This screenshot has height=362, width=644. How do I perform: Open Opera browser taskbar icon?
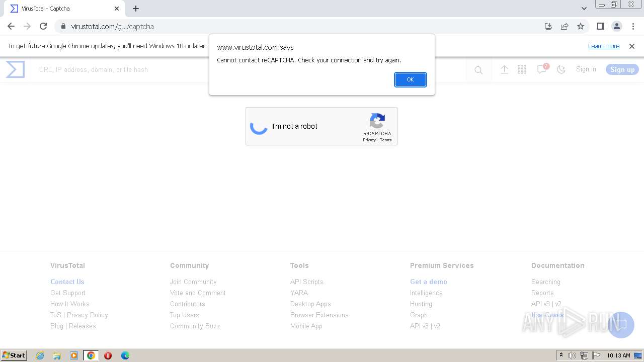point(108,355)
